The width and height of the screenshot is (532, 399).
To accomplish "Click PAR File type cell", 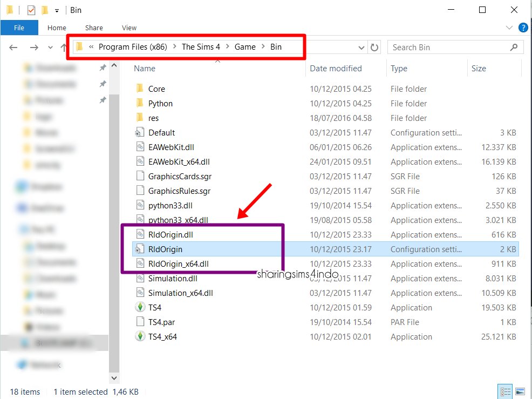I will pyautogui.click(x=405, y=322).
